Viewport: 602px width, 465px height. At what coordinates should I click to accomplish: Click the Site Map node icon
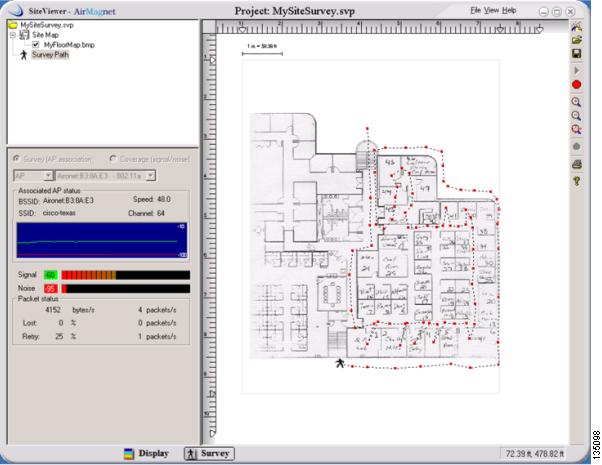24,35
